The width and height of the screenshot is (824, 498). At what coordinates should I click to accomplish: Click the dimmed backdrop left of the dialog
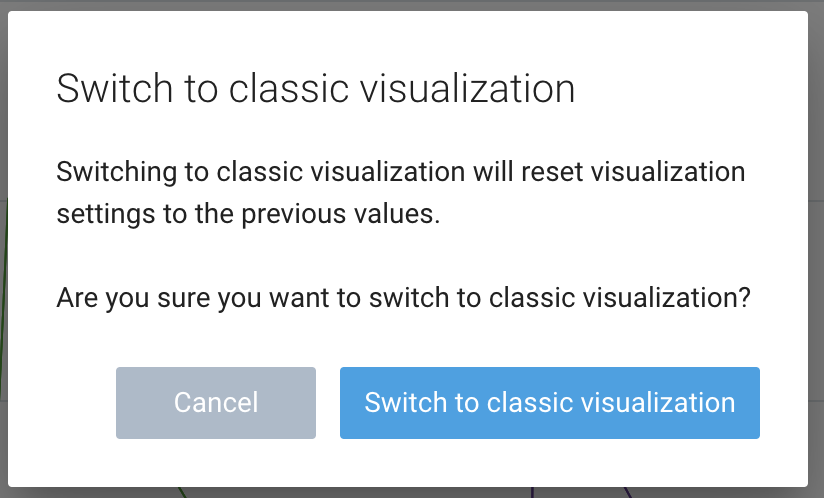pos(4,250)
